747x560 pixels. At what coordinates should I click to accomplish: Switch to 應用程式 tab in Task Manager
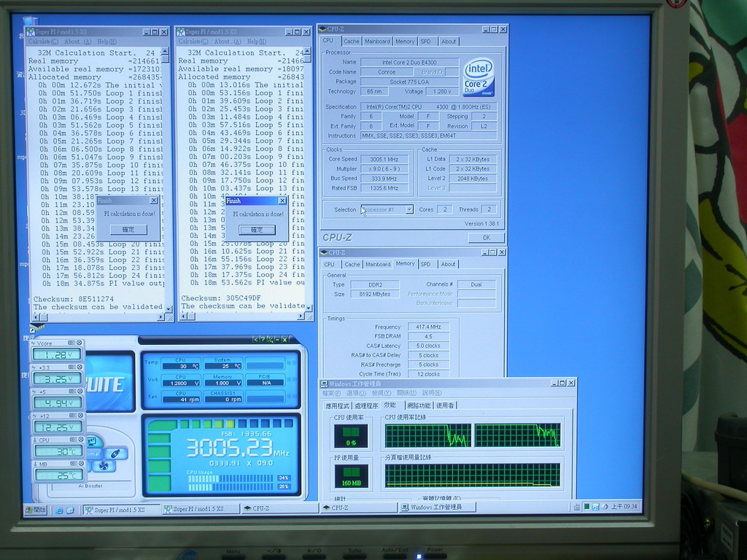[337, 405]
